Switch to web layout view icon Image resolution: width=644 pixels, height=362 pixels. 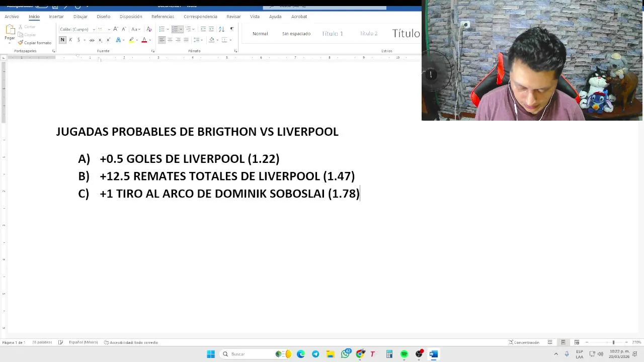(x=577, y=342)
